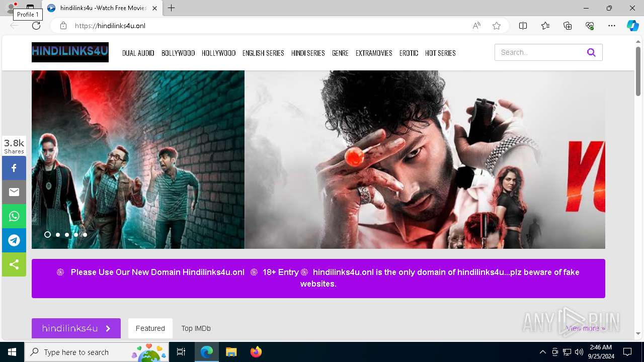Open the right slider movie banner

click(425, 159)
